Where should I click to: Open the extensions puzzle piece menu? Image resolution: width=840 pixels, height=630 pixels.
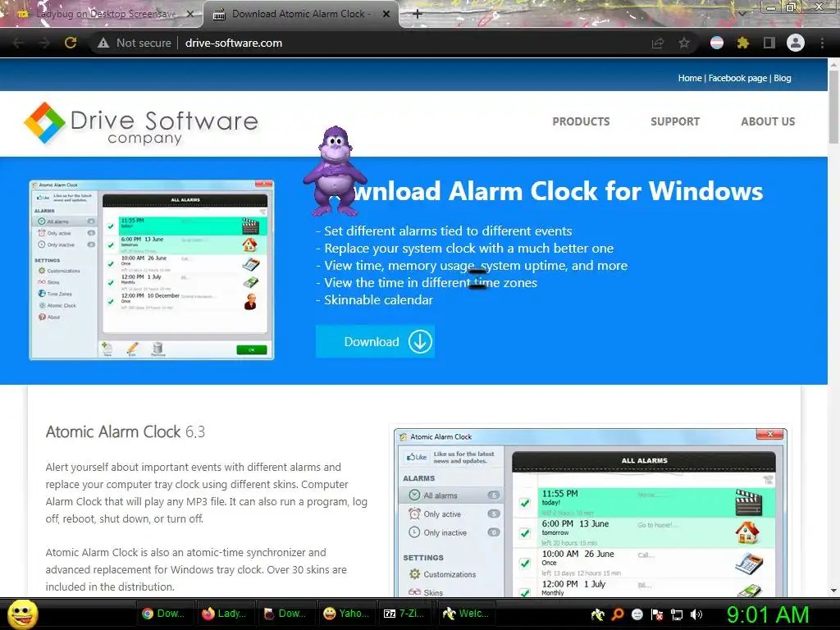tap(742, 43)
